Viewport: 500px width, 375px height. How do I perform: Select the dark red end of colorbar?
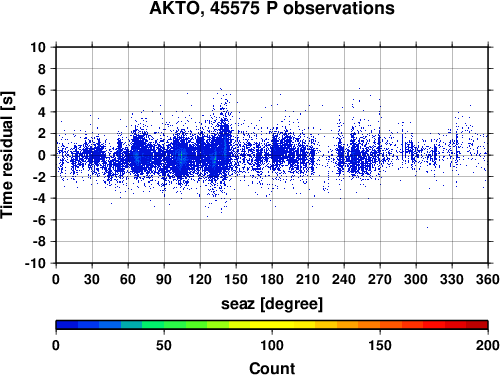tap(477, 325)
